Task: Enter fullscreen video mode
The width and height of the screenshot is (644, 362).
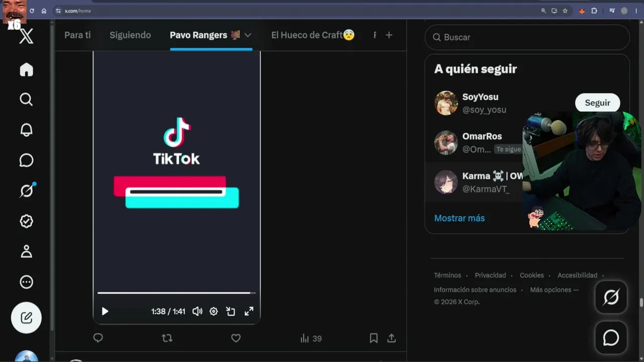Action: click(x=249, y=311)
